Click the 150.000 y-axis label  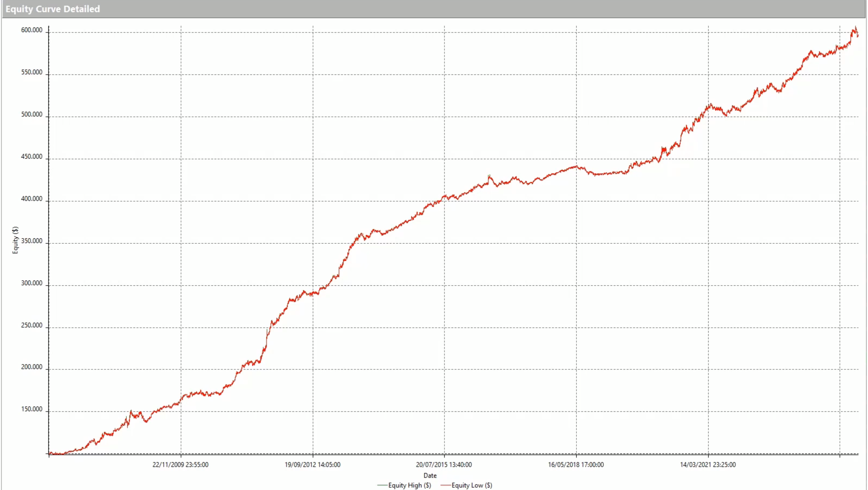point(32,409)
